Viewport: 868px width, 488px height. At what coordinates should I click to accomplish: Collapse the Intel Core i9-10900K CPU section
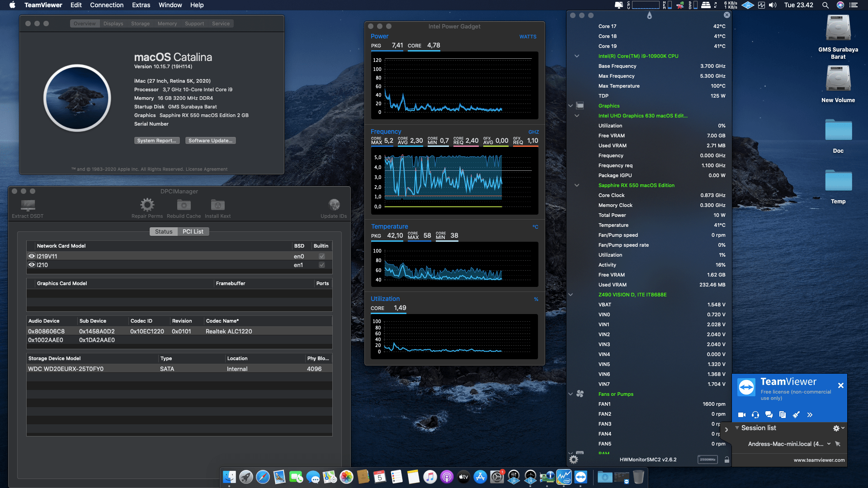coord(577,56)
